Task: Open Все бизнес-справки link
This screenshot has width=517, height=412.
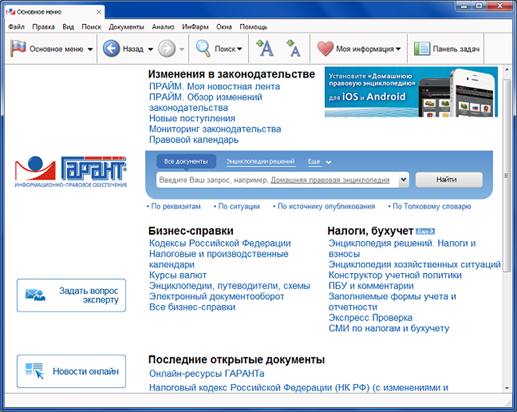Action: point(192,307)
